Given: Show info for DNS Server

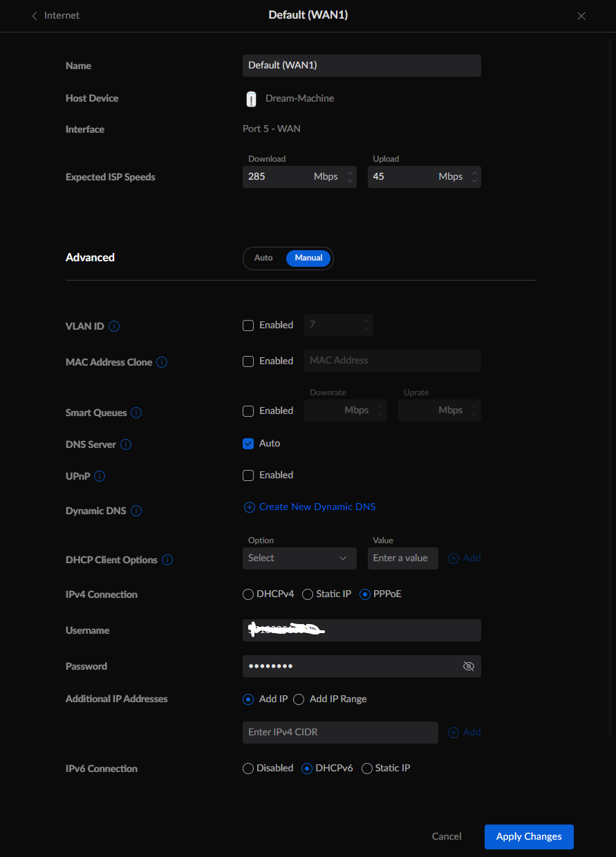Looking at the screenshot, I should 126,444.
